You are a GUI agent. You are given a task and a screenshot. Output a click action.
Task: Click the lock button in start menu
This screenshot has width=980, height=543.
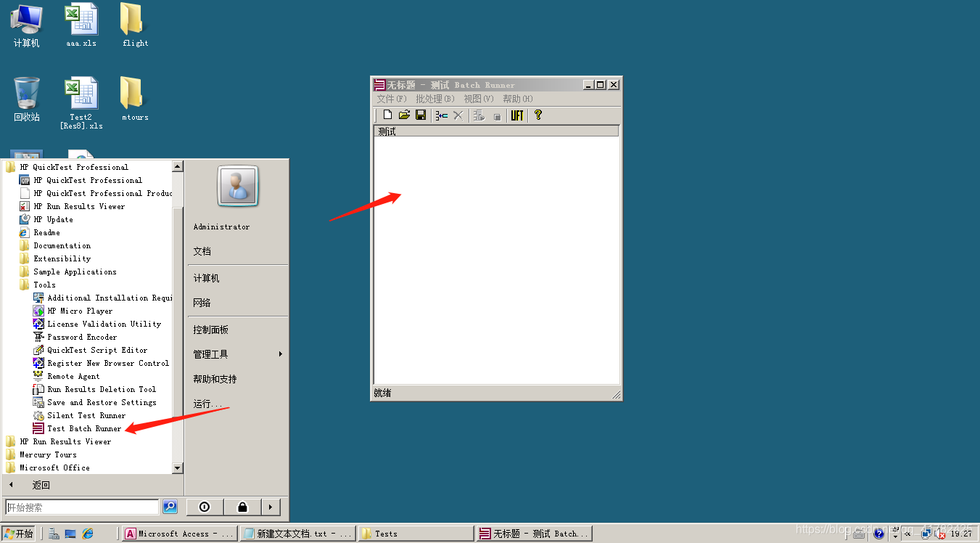(x=242, y=507)
